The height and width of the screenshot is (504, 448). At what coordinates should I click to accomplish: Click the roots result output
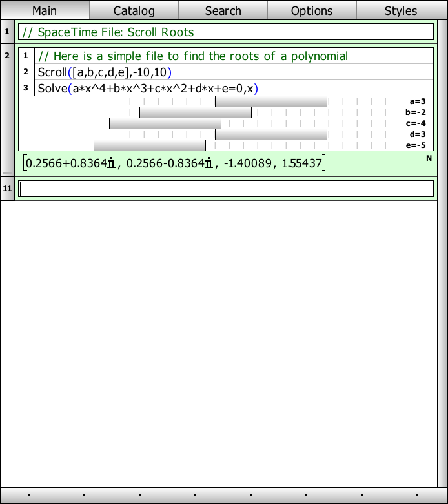point(173,163)
